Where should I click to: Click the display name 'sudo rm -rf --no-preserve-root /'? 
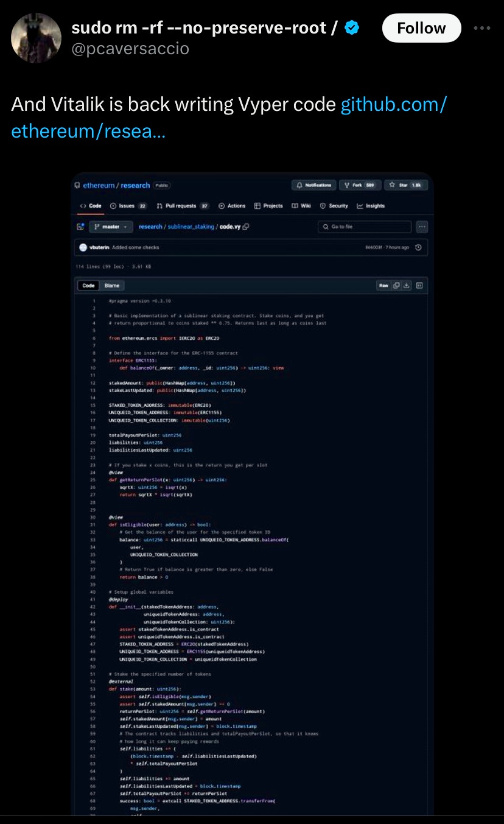(205, 27)
